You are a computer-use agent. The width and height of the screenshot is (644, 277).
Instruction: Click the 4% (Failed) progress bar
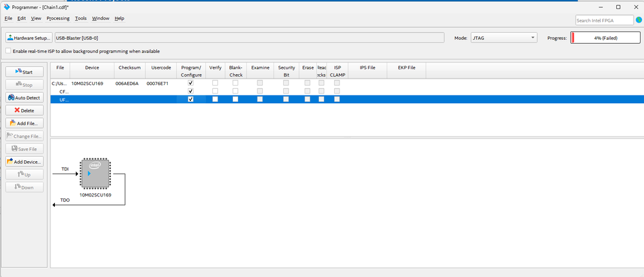tap(605, 38)
